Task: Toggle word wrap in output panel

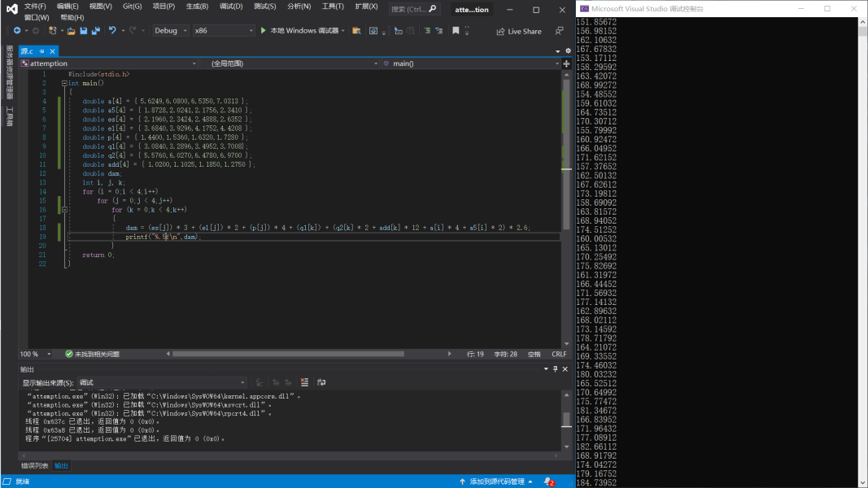Action: (x=321, y=382)
